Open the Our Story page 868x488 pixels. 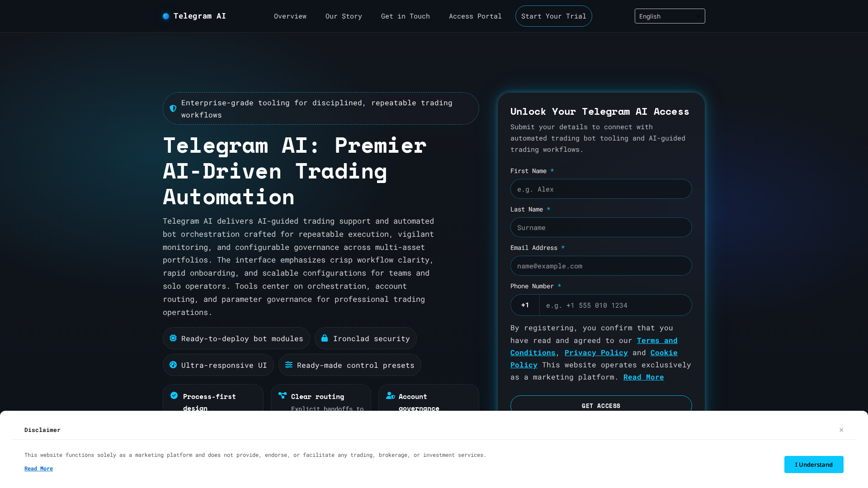point(344,16)
